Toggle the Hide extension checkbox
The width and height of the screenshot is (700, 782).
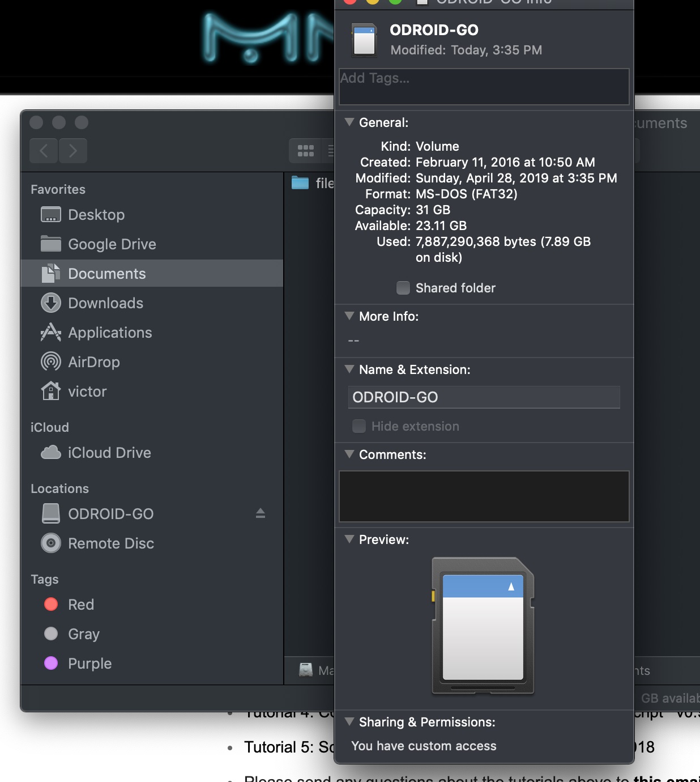point(359,426)
